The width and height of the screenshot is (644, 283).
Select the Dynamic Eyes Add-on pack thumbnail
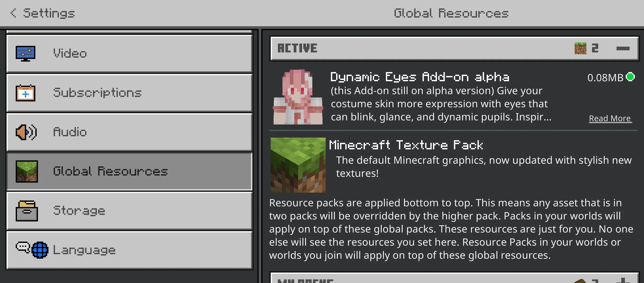[x=298, y=97]
